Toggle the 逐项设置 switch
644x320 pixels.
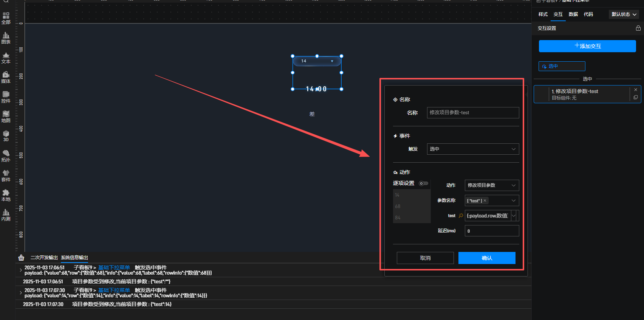423,183
